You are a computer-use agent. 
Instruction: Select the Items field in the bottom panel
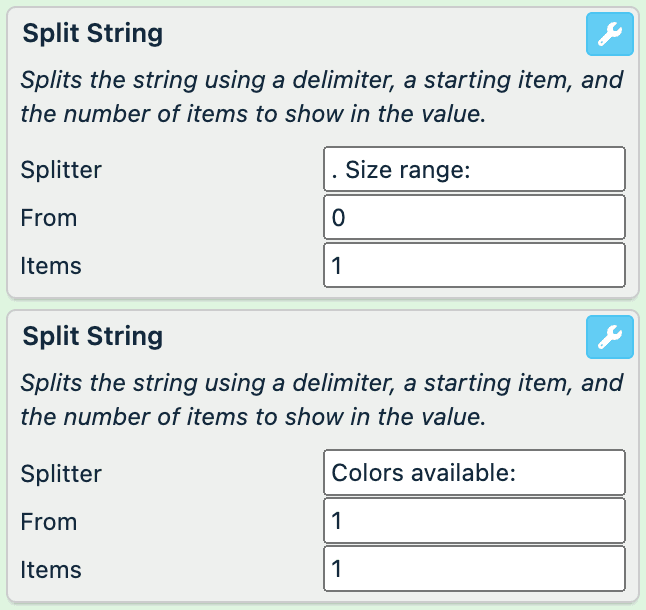[x=474, y=569]
